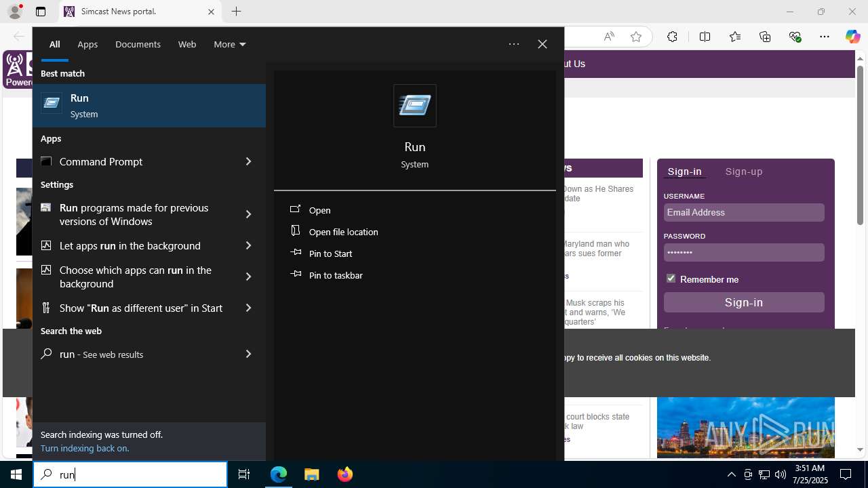Expand Show Run as different user arrow
This screenshot has height=488, width=868.
pos(248,308)
